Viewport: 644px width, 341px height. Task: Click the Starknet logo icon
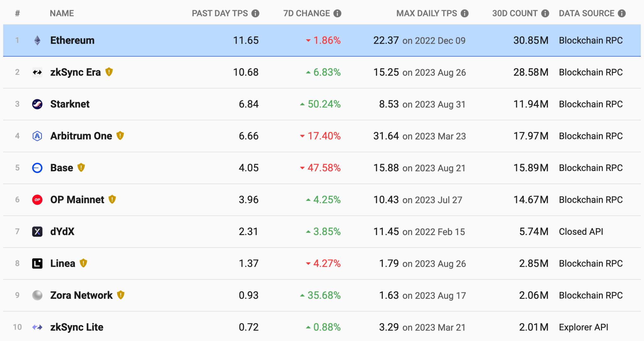[37, 104]
